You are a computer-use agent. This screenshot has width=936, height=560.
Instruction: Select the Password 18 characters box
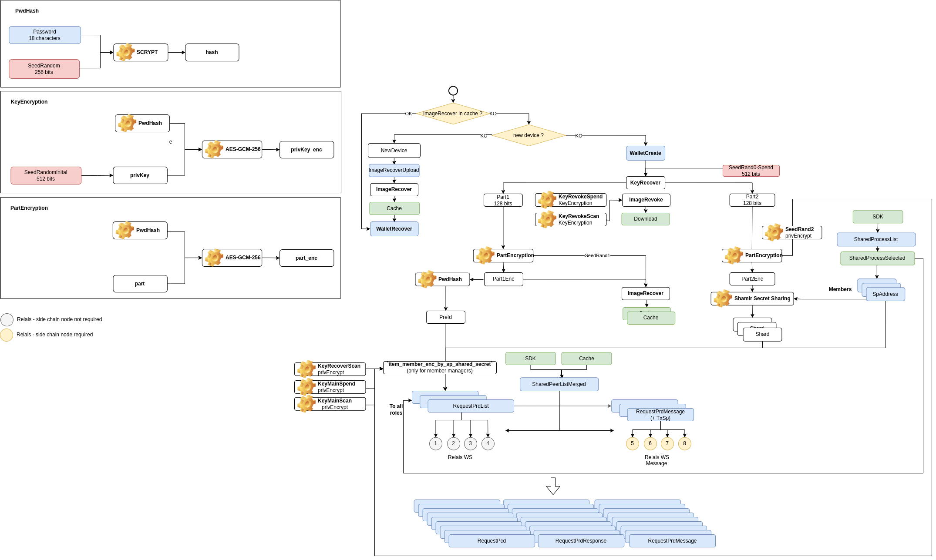point(45,35)
